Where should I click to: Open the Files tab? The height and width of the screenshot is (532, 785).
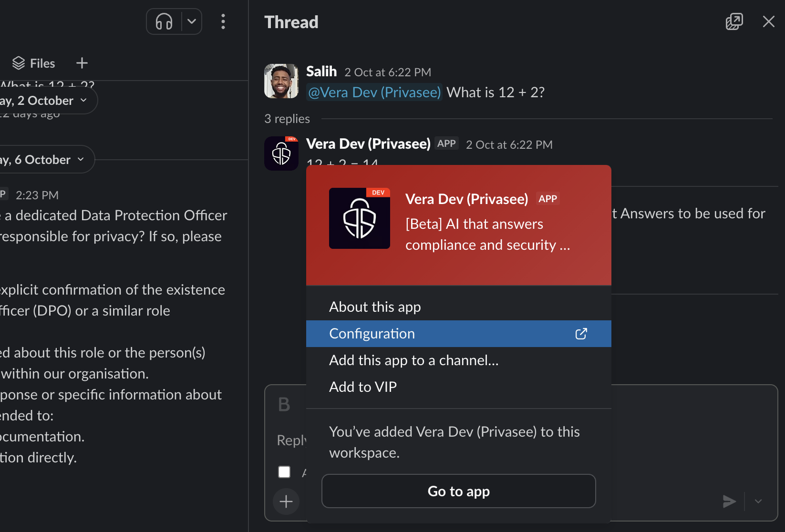pyautogui.click(x=34, y=63)
